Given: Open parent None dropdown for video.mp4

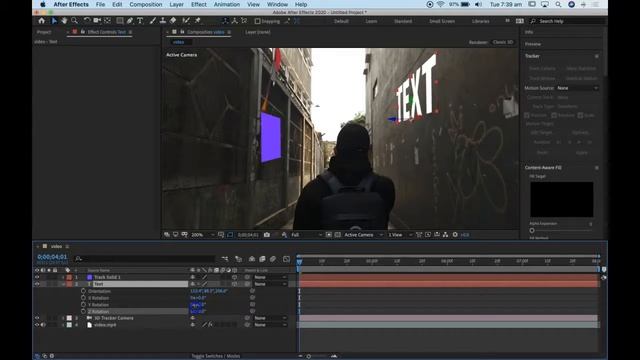Looking at the screenshot, I should click(x=270, y=325).
